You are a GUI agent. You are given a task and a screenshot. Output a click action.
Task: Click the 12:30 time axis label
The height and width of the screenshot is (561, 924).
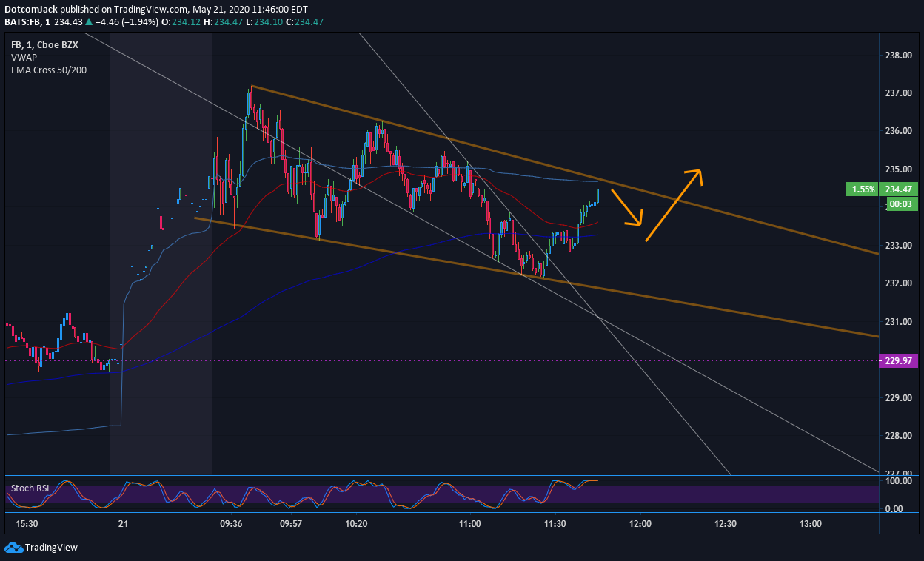point(726,524)
